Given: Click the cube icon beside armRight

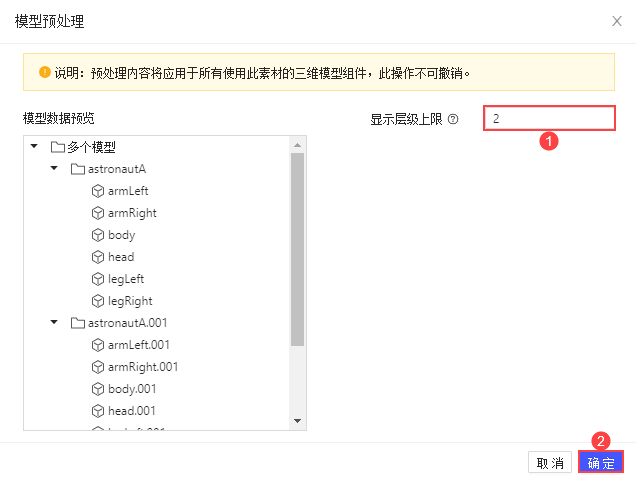Looking at the screenshot, I should (98, 213).
